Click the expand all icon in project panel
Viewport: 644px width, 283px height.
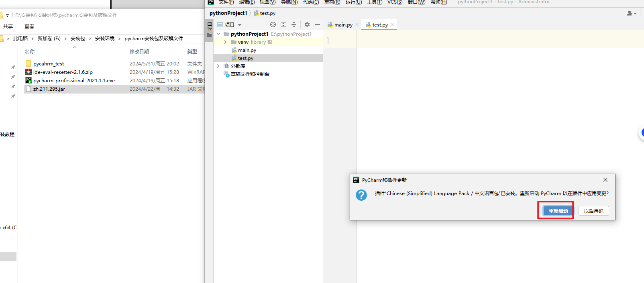pos(283,24)
